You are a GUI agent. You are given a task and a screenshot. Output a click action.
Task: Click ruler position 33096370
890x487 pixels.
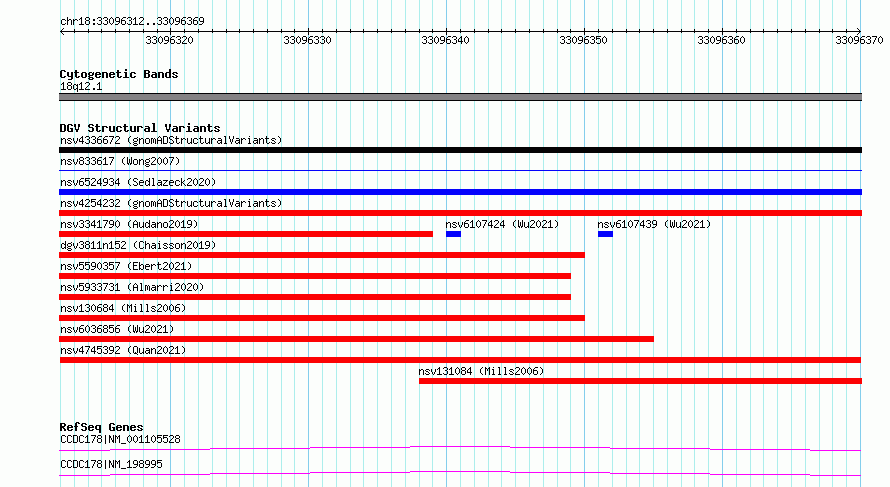859,40
